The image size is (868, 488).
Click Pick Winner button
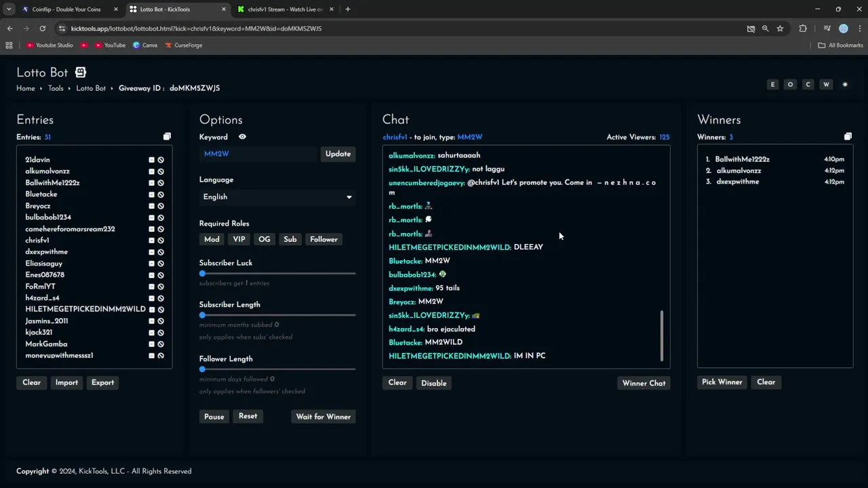point(722,382)
